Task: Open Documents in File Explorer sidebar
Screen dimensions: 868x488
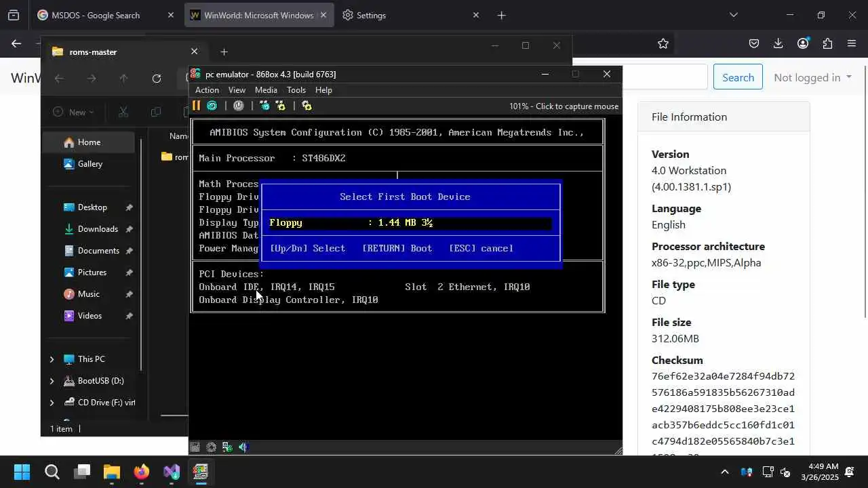Action: (88, 251)
